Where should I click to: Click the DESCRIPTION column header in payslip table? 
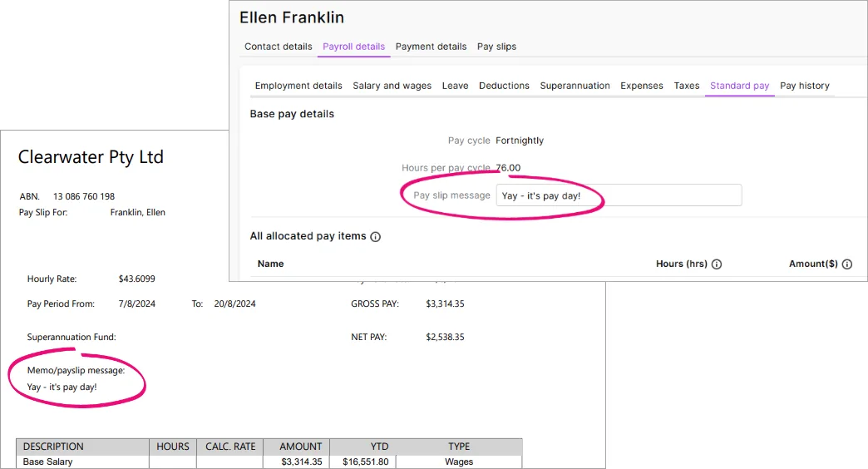coord(53,447)
